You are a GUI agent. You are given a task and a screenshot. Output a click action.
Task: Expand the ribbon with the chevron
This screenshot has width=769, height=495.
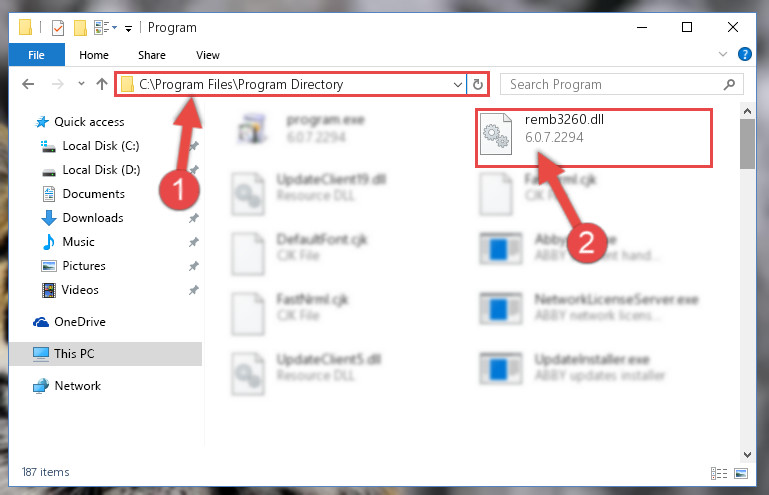click(722, 54)
